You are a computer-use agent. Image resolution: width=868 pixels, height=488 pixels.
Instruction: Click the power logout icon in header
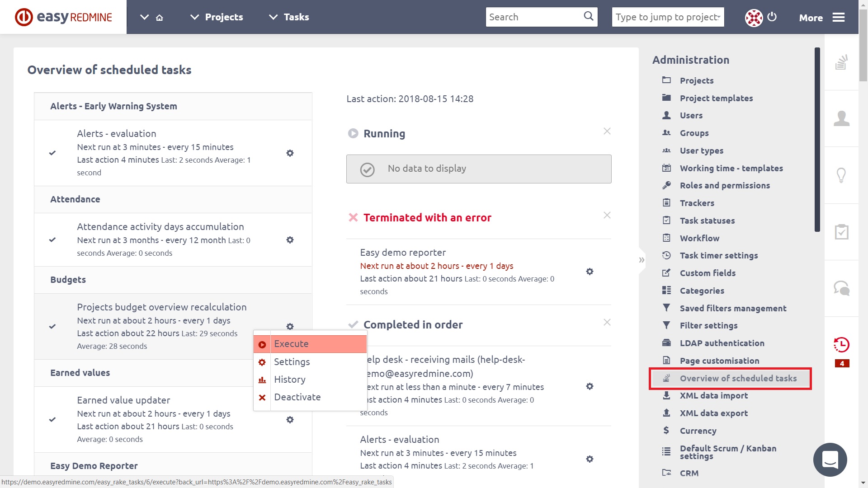[x=772, y=17]
